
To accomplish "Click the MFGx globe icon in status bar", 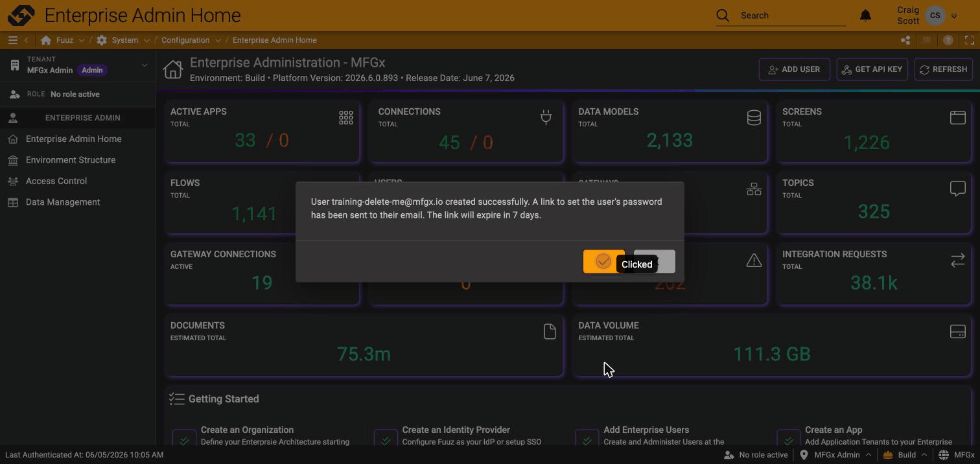I will [x=944, y=455].
